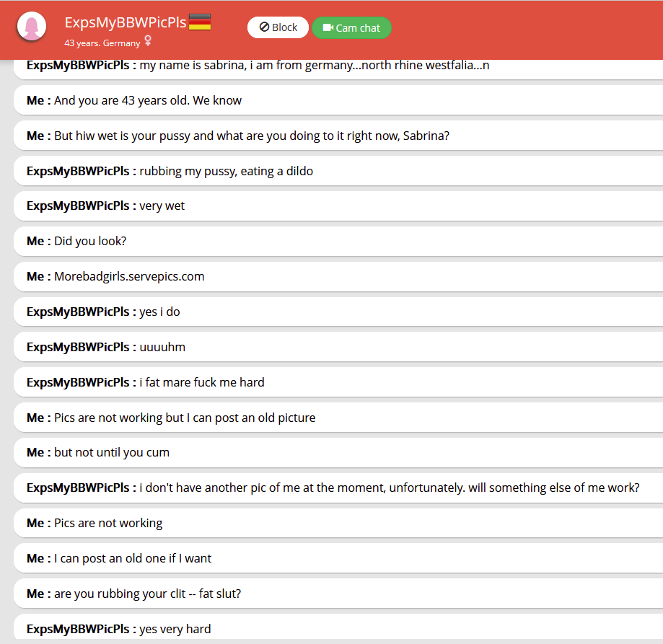Click the circle-slash icon beside Block
Screen dimensions: 663x644
[264, 27]
